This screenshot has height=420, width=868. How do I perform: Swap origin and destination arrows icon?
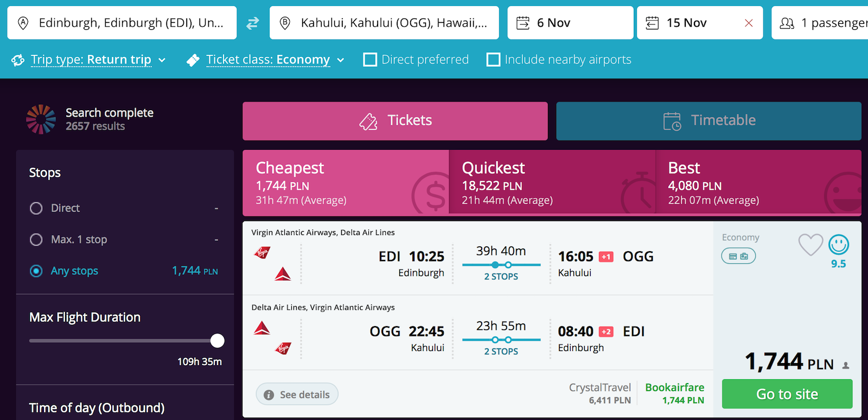click(253, 23)
